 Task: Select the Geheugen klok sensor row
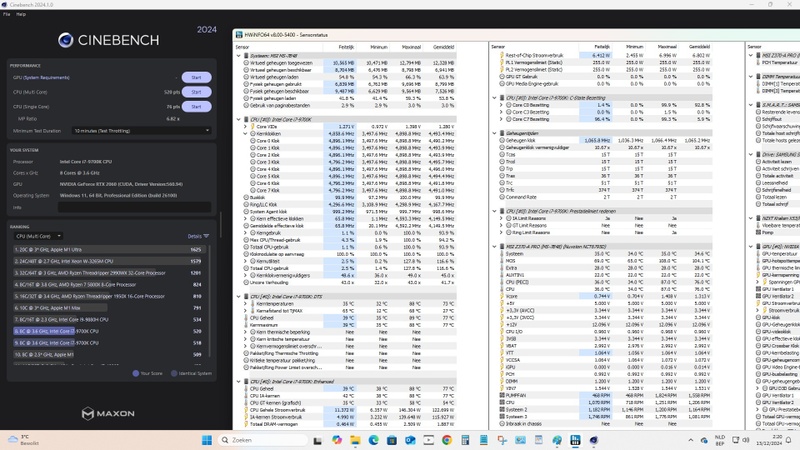[x=605, y=140]
